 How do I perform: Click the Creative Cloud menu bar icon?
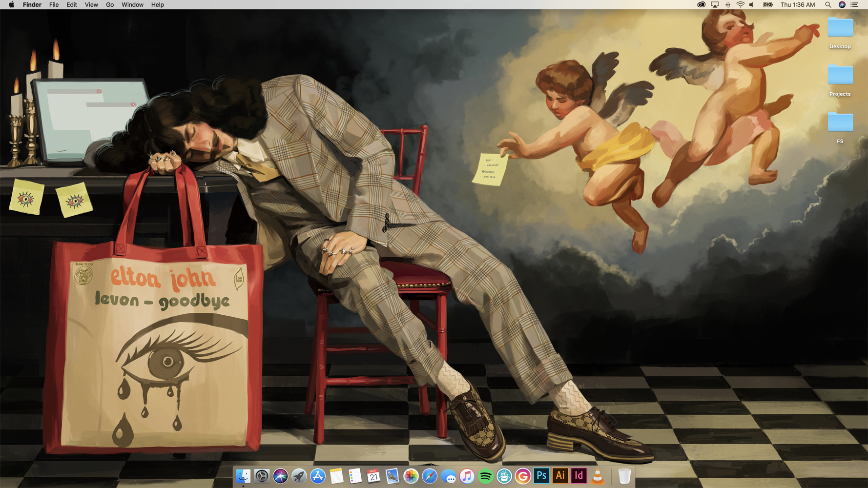[x=701, y=4]
